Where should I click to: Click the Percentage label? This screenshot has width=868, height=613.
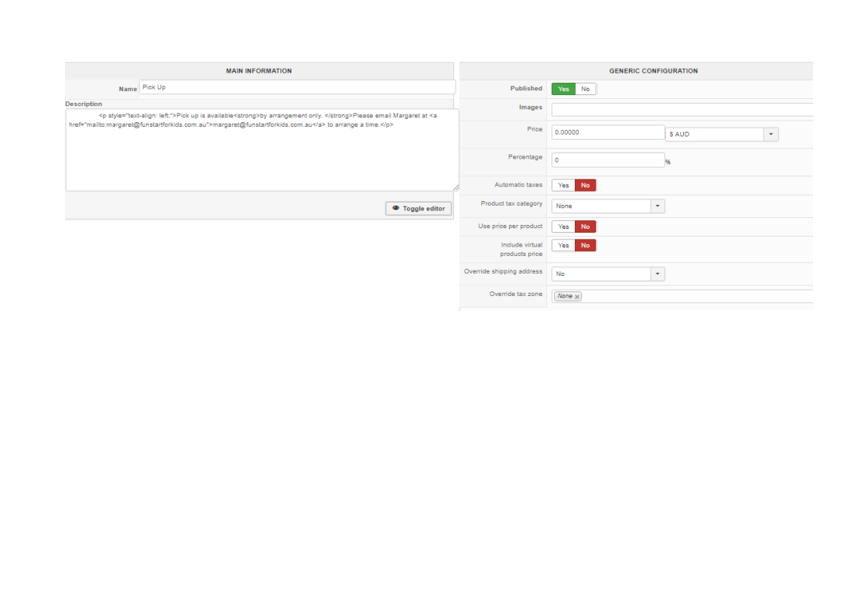click(x=525, y=157)
